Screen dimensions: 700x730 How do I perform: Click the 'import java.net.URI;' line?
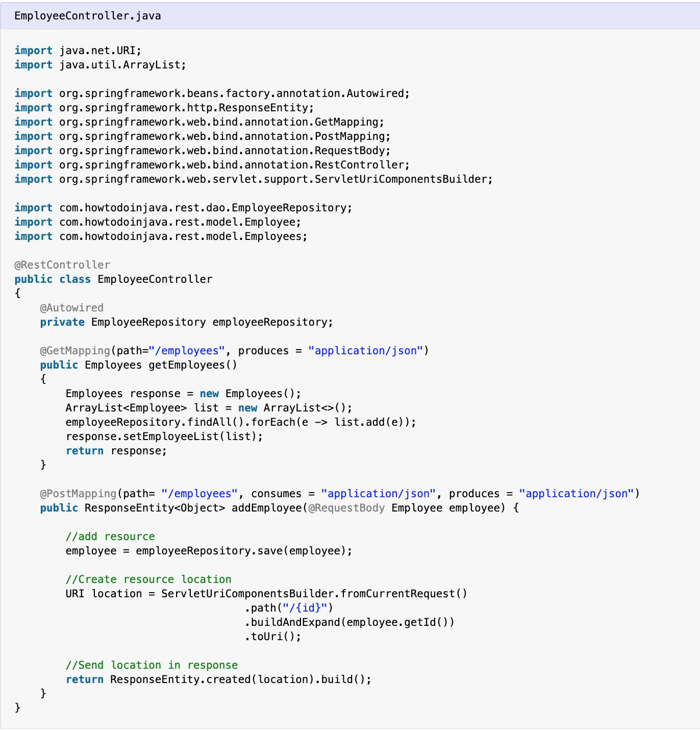click(x=78, y=51)
